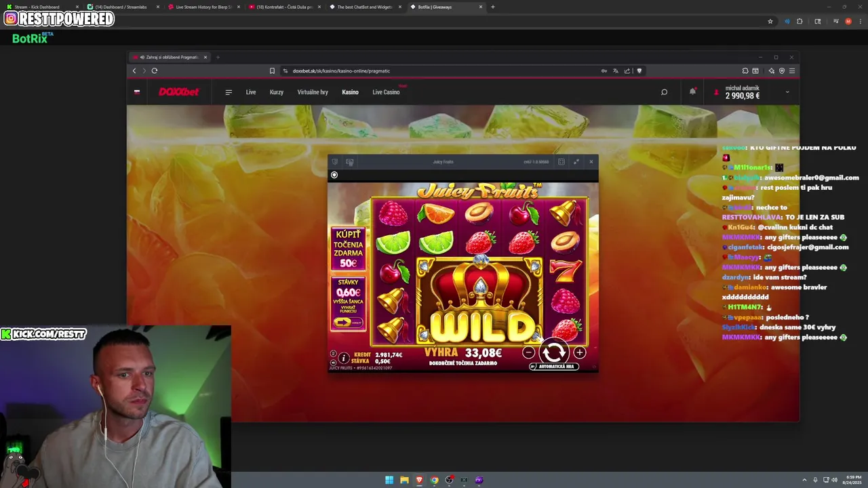The width and height of the screenshot is (868, 488).
Task: Open the Live section on DOXXbet
Action: (251, 92)
